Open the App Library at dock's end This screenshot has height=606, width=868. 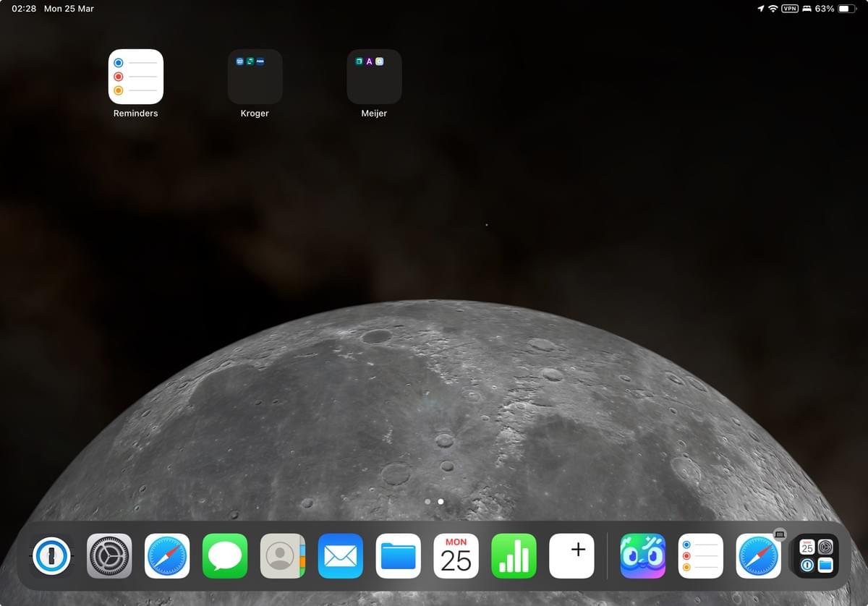point(817,556)
